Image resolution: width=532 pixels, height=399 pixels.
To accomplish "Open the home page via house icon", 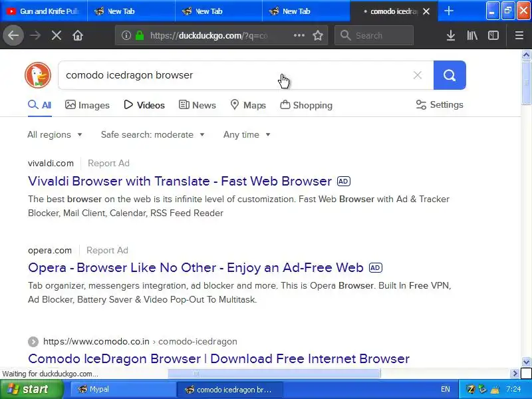I will pyautogui.click(x=78, y=35).
